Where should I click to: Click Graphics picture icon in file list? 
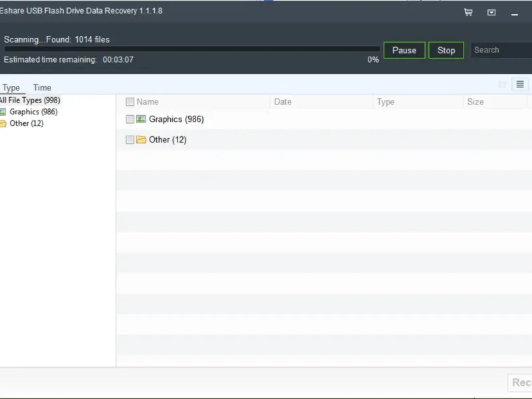[x=141, y=119]
